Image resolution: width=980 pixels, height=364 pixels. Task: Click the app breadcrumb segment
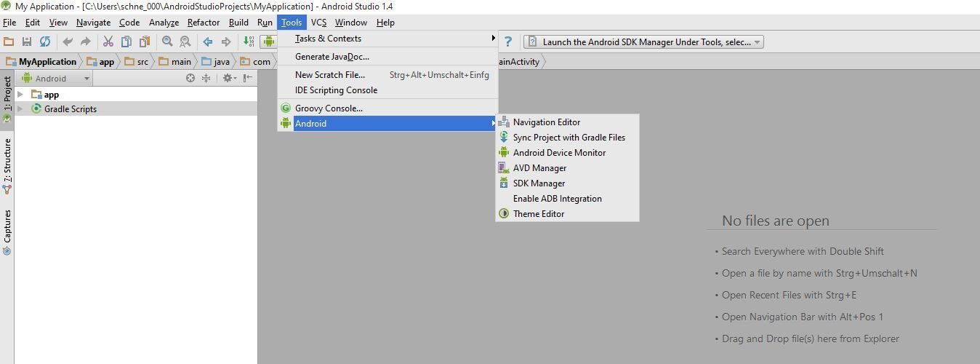[x=100, y=62]
